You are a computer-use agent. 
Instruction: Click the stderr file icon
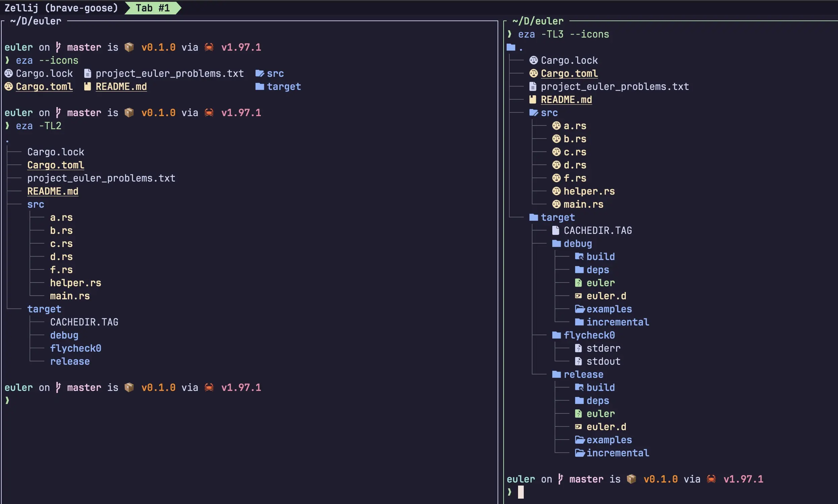(x=578, y=348)
